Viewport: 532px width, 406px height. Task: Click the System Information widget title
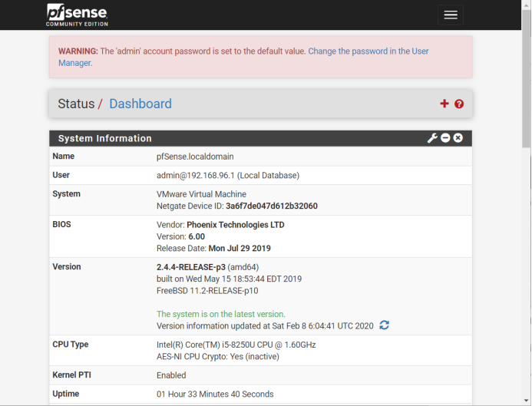pos(105,138)
